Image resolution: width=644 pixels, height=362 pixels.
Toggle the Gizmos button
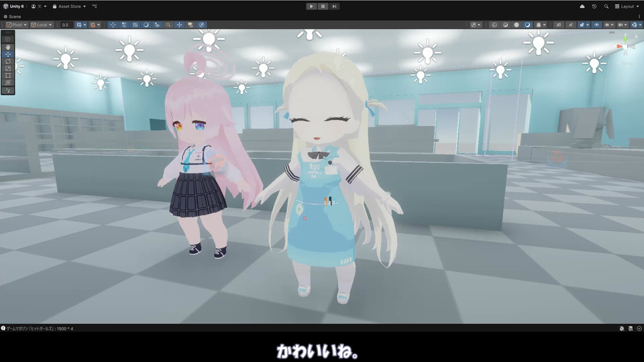pyautogui.click(x=634, y=25)
